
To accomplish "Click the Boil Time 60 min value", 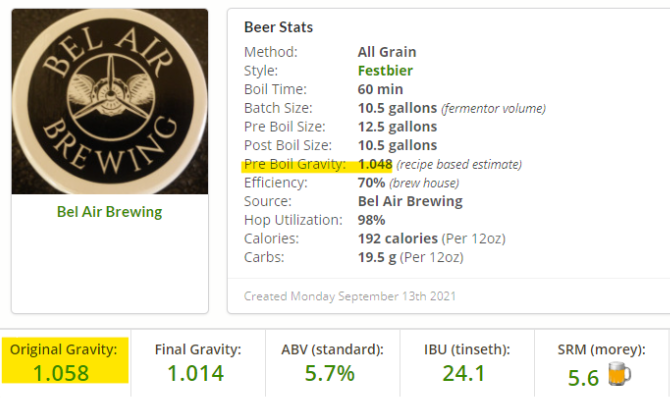I will pyautogui.click(x=380, y=90).
